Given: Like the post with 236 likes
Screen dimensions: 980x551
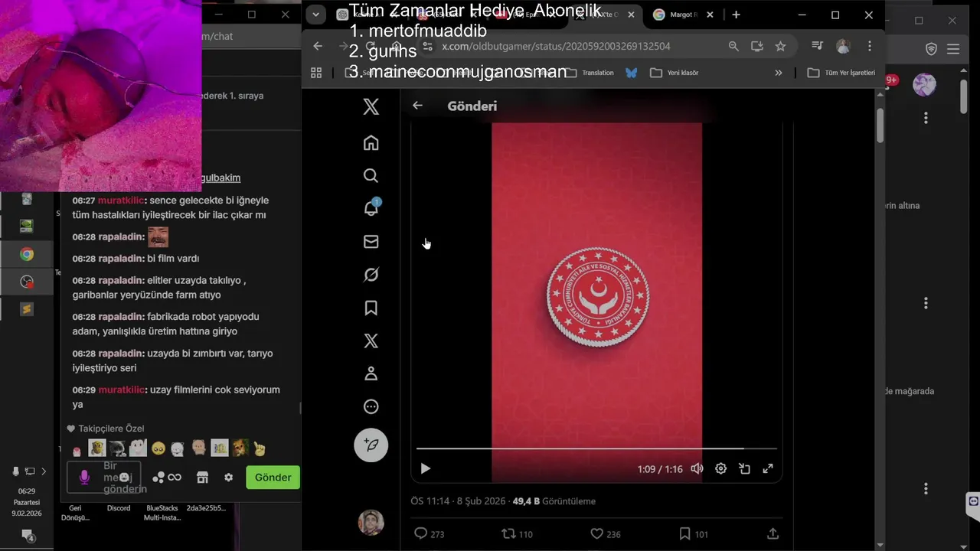Looking at the screenshot, I should pyautogui.click(x=597, y=533).
